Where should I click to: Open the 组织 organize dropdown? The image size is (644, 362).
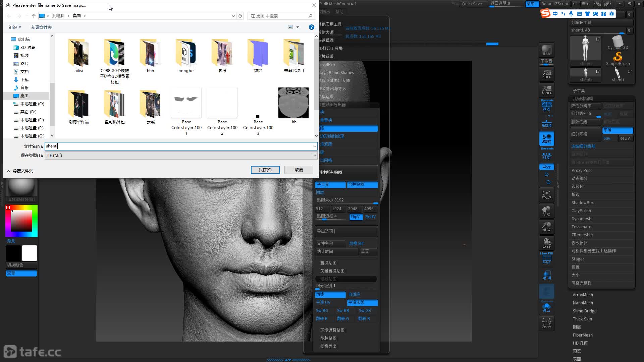coord(15,27)
